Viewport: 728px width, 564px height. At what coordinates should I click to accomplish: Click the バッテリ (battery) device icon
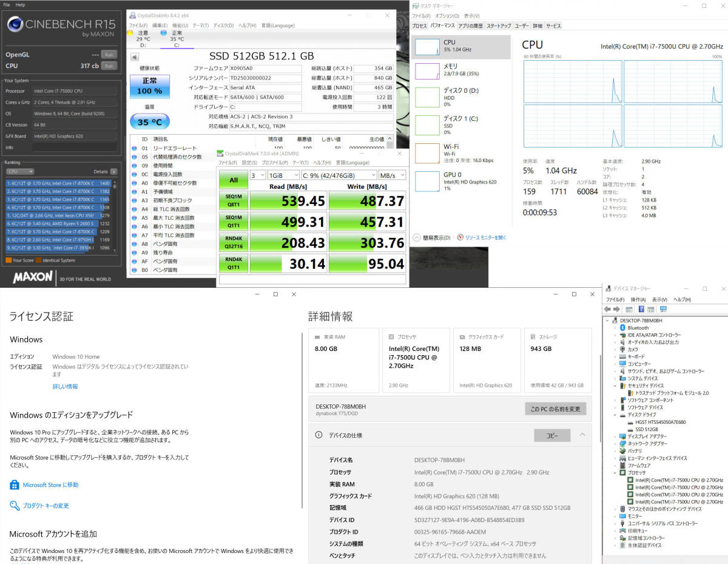point(622,451)
